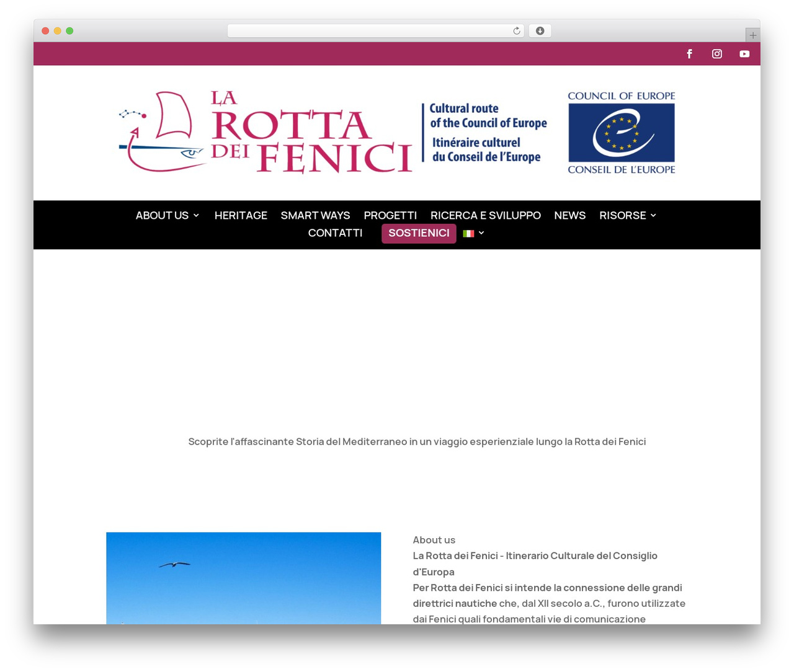The height and width of the screenshot is (672, 794).
Task: Open the YouTube channel icon
Action: coord(744,54)
